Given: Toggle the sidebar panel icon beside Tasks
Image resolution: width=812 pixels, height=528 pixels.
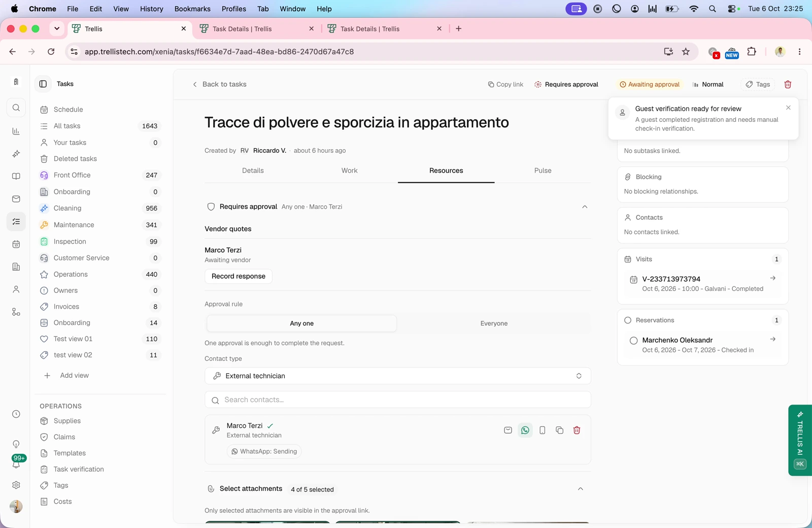Looking at the screenshot, I should point(43,84).
